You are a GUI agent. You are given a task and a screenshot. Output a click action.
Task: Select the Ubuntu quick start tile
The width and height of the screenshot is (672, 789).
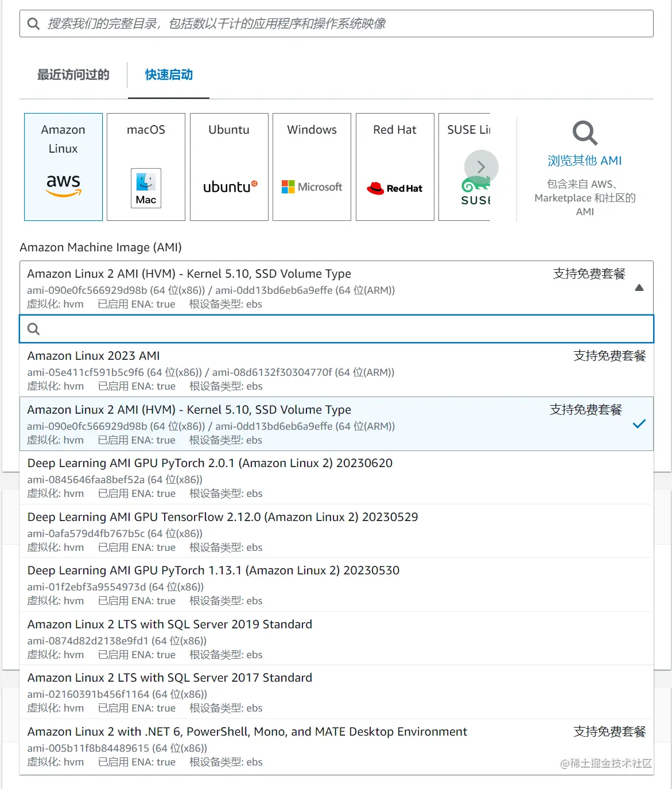point(229,167)
